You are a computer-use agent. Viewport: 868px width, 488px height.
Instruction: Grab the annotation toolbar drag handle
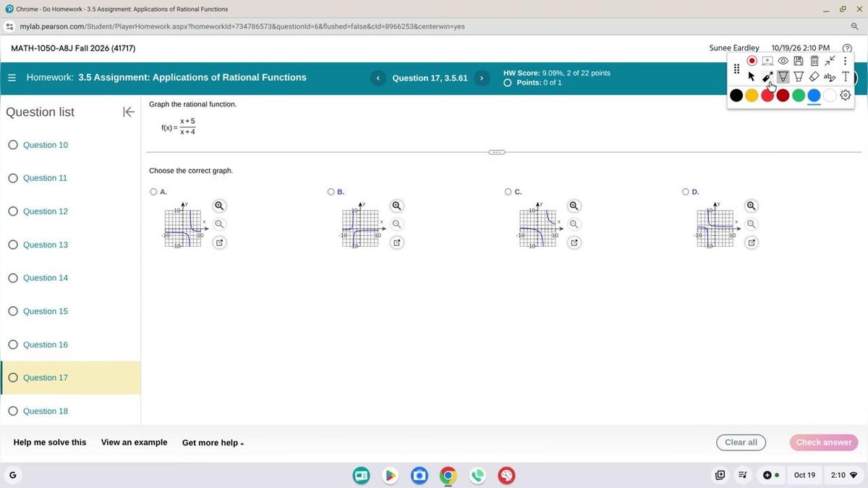pos(736,69)
